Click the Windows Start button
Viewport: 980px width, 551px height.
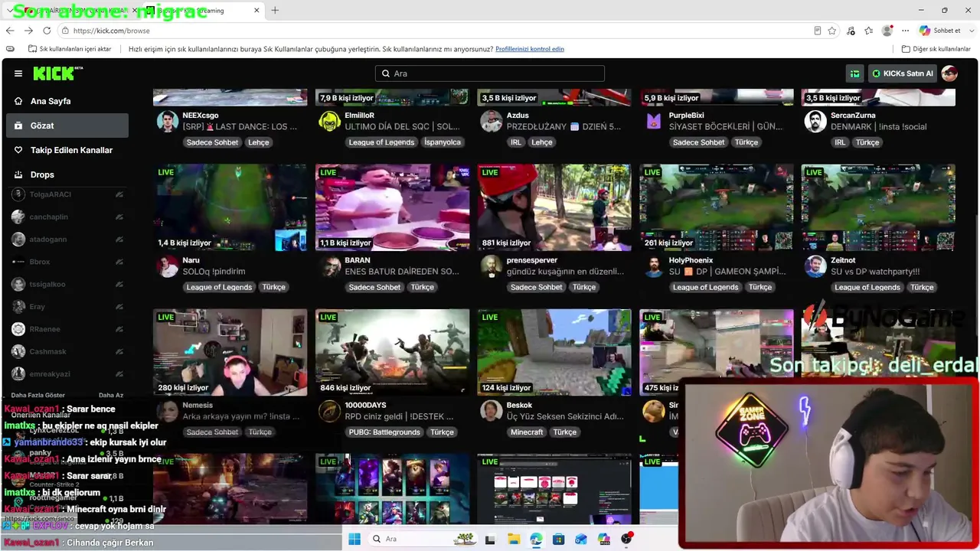click(x=354, y=539)
